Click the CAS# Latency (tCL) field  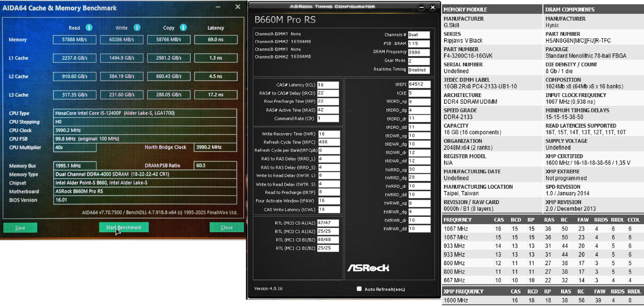click(328, 85)
